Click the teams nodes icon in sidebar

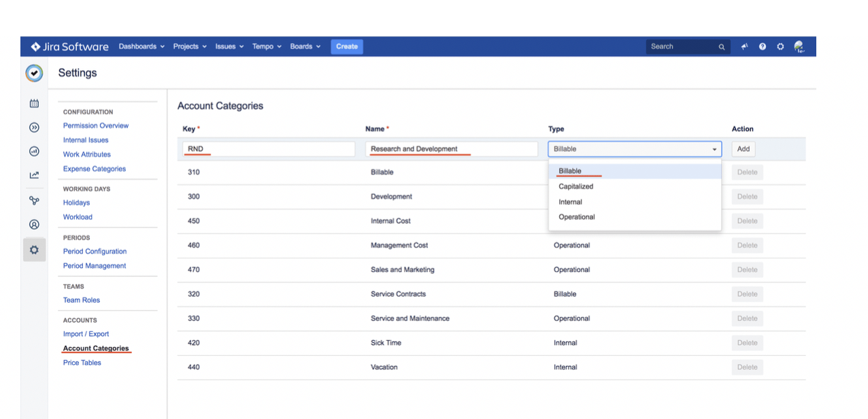point(34,200)
